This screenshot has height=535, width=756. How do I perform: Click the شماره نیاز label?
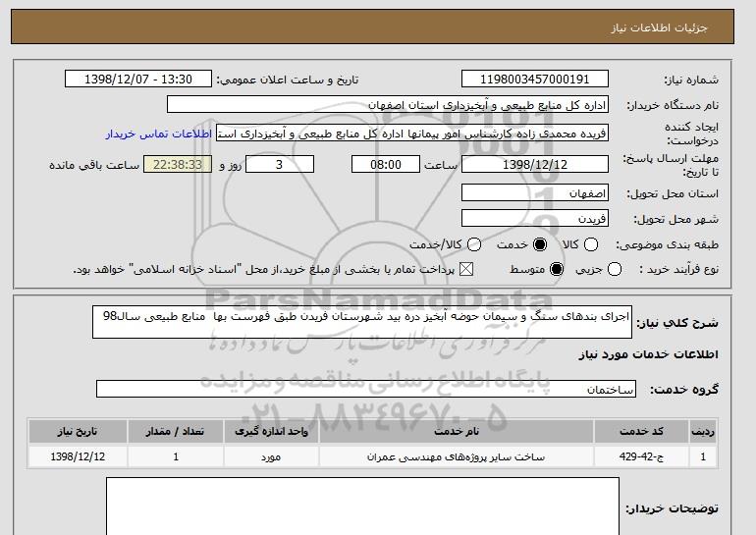coord(691,80)
